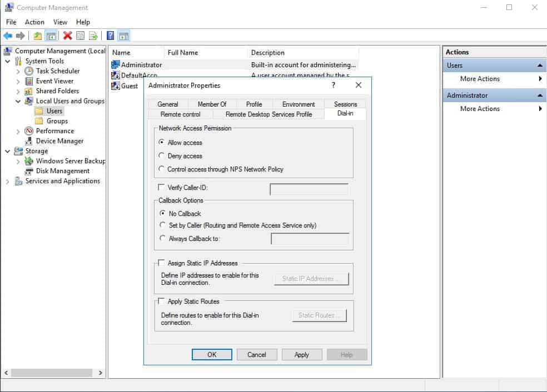Expand the Event Viewer node
Screen dimensions: 547x392
(18, 82)
